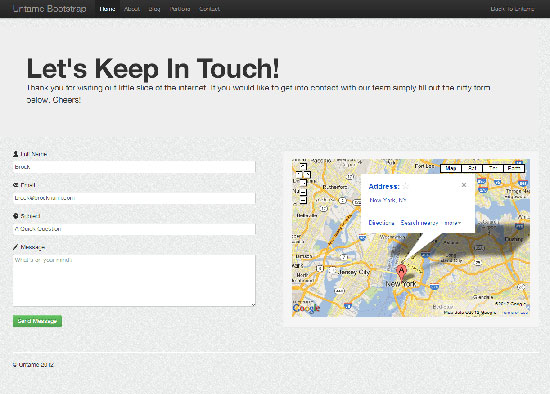Pan the map left arrow control

coord(299,174)
